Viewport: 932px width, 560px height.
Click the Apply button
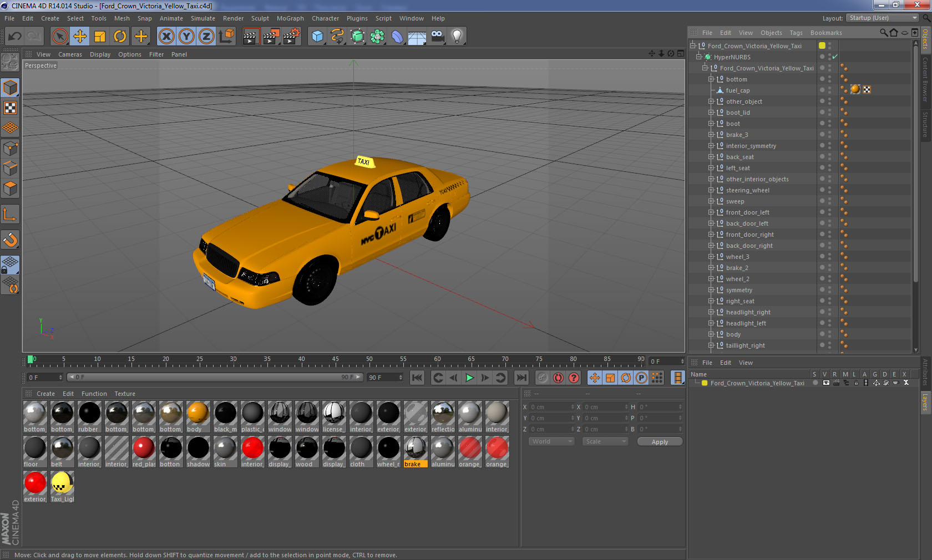(x=660, y=442)
